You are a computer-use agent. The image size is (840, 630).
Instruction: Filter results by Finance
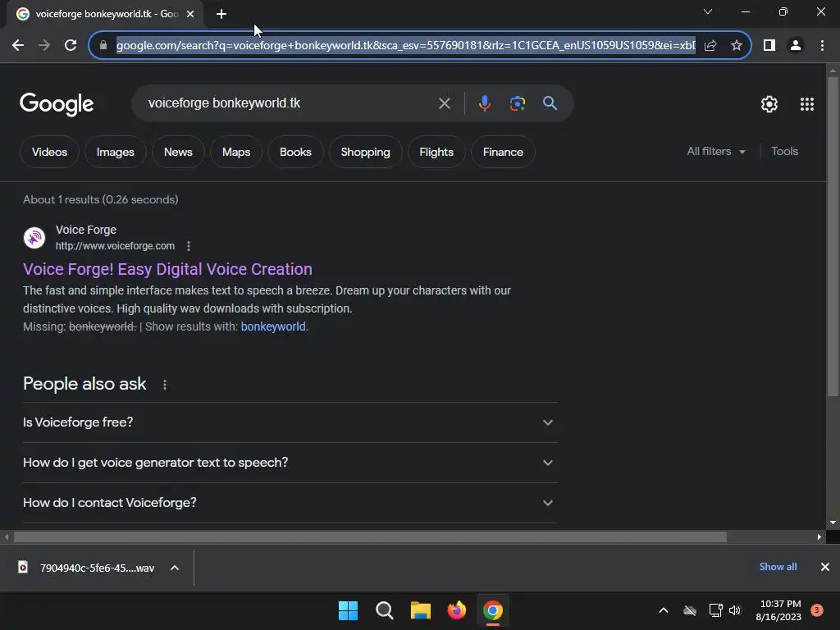coord(503,152)
